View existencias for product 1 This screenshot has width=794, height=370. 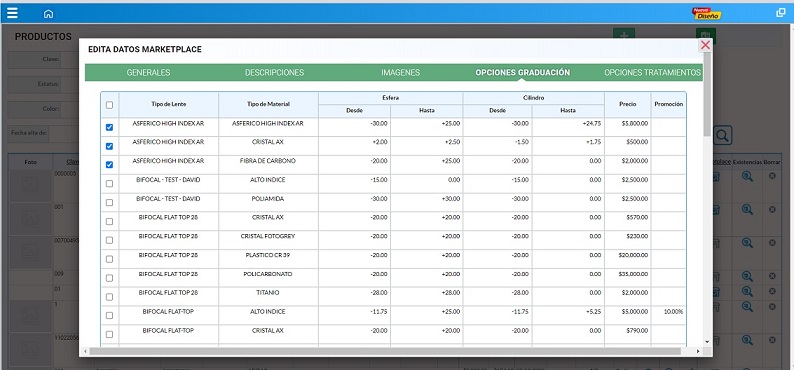click(x=747, y=306)
